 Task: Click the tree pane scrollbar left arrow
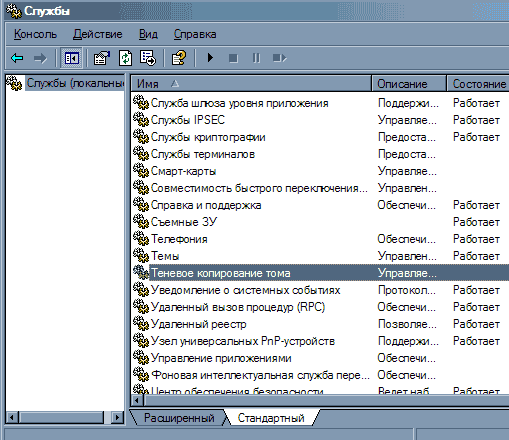[x=12, y=417]
